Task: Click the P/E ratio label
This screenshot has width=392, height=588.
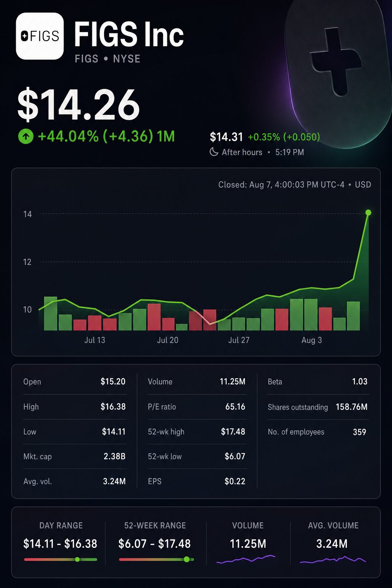Action: click(x=162, y=407)
